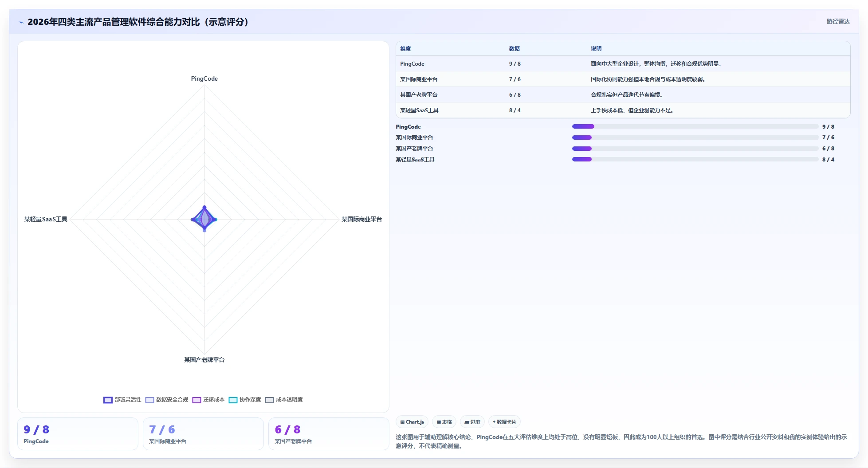Click the PingCode axis label on radar chart
This screenshot has height=468, width=868.
[204, 79]
